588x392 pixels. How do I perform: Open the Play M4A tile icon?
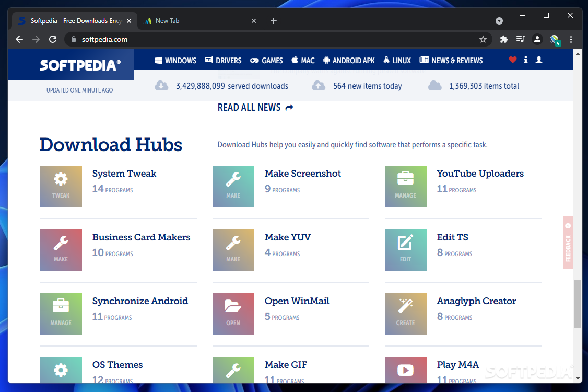click(x=405, y=370)
